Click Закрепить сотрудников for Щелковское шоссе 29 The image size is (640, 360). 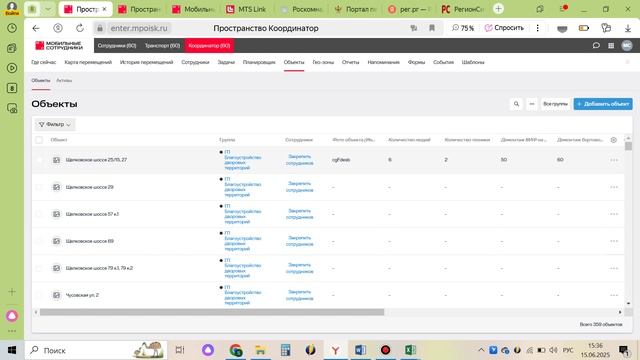300,187
